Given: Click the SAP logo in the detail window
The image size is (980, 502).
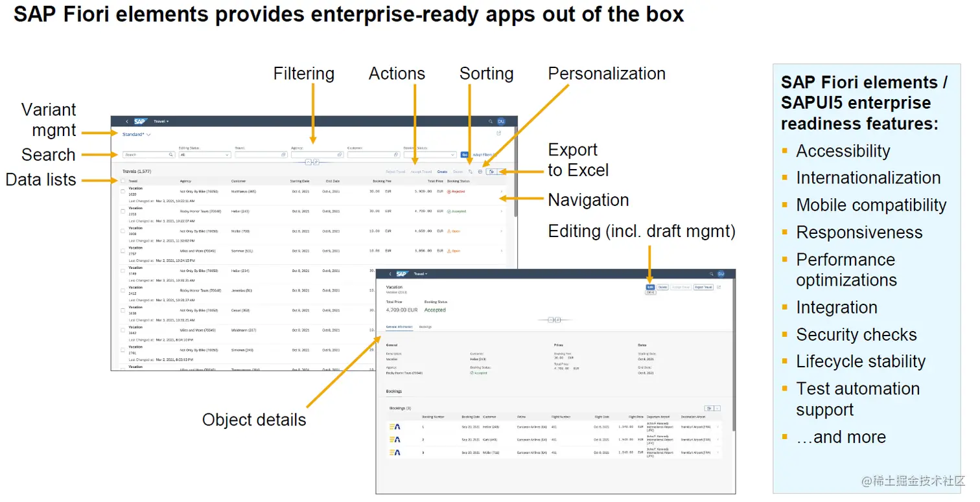Looking at the screenshot, I should click(402, 274).
